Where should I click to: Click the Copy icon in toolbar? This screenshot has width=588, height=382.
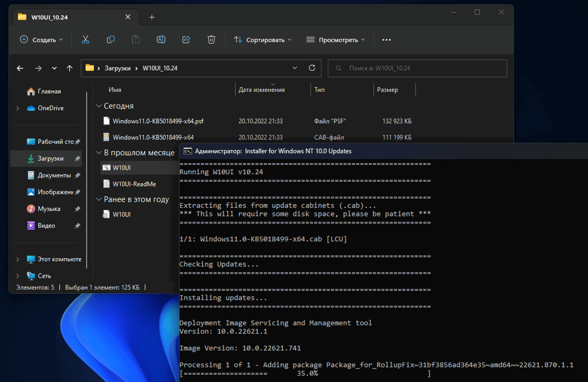click(111, 40)
